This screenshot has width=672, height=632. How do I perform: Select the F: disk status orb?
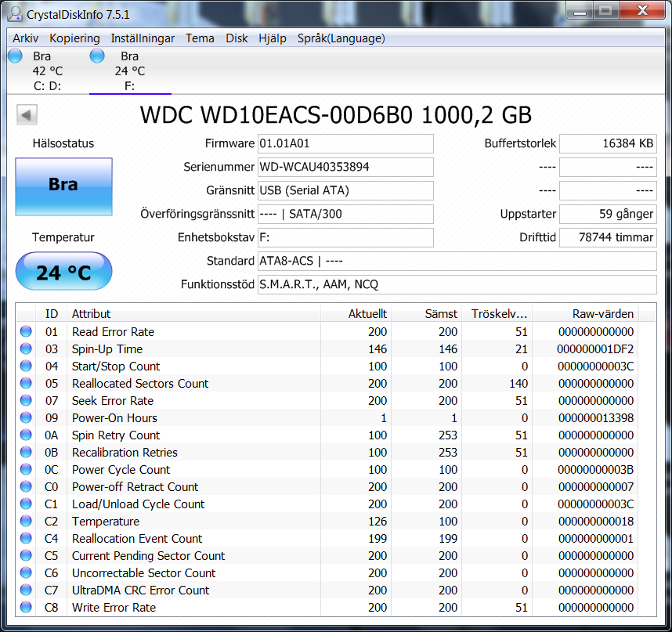pos(97,56)
